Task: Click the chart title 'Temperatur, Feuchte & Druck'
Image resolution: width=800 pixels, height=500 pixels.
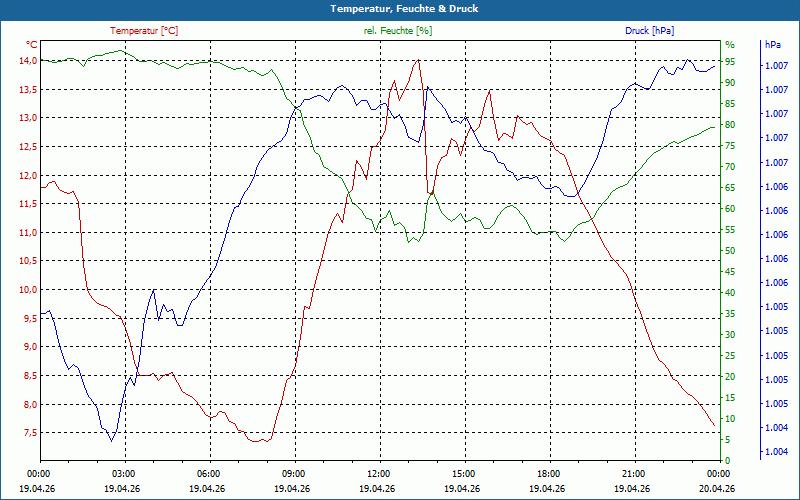Action: click(404, 9)
